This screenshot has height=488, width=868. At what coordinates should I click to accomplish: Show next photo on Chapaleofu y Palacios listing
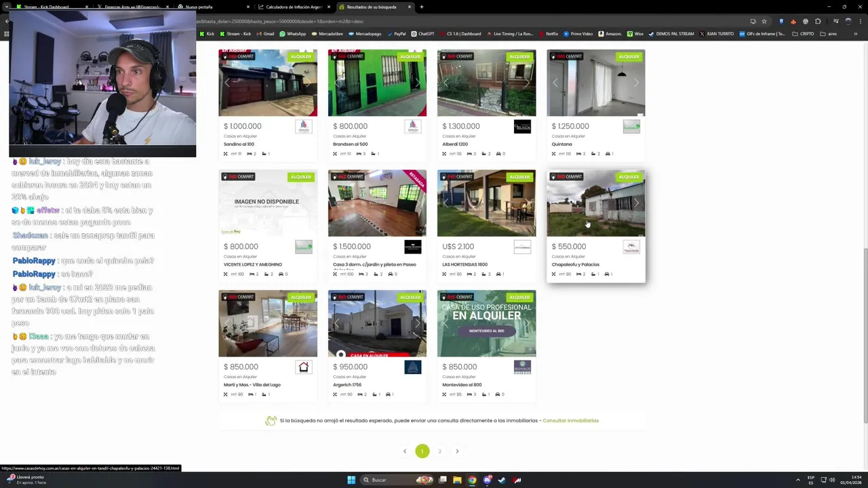pos(636,203)
